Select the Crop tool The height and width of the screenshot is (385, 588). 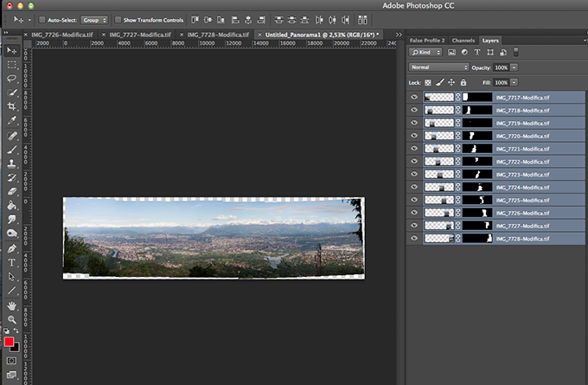point(12,106)
